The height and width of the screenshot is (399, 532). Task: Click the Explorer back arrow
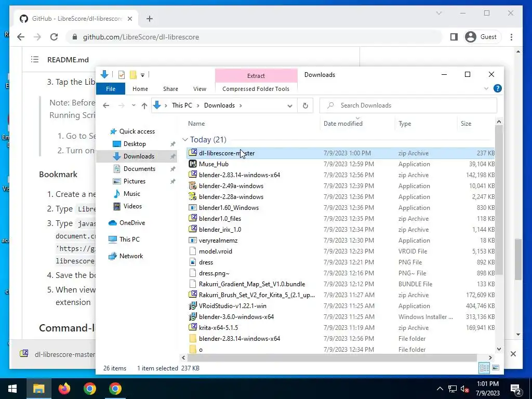106,105
